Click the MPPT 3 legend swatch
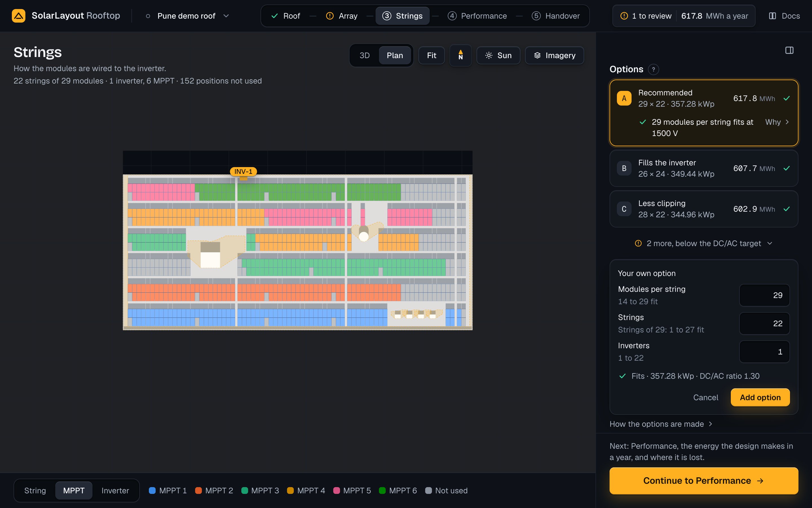This screenshot has width=812, height=508. [x=245, y=491]
